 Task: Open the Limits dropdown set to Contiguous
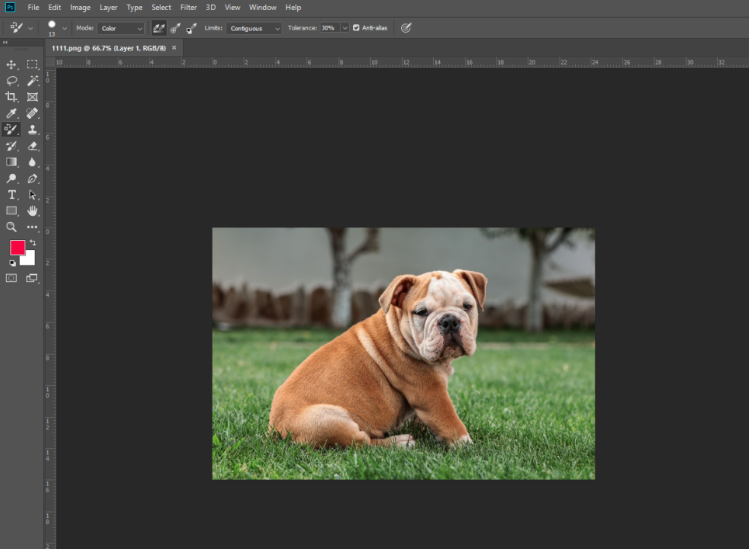(x=254, y=28)
